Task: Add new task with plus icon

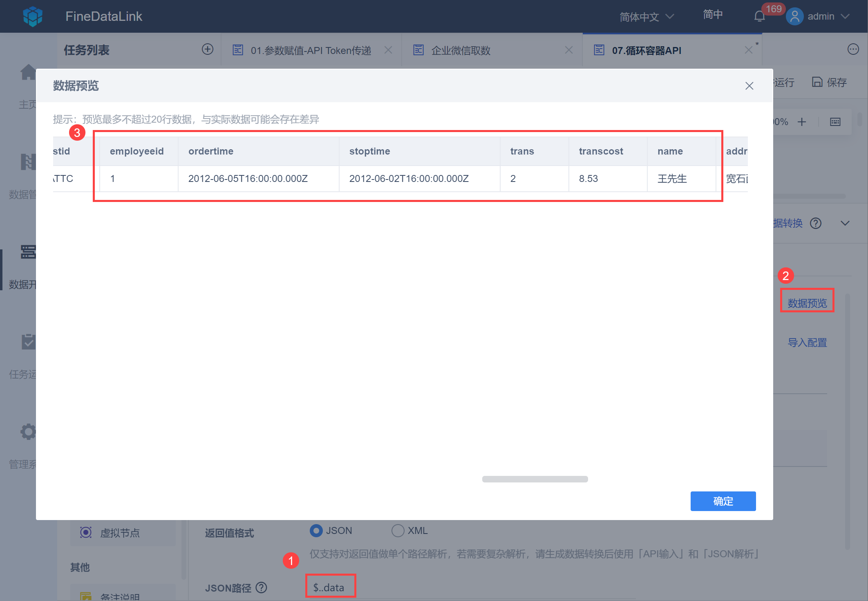Action: pos(208,49)
